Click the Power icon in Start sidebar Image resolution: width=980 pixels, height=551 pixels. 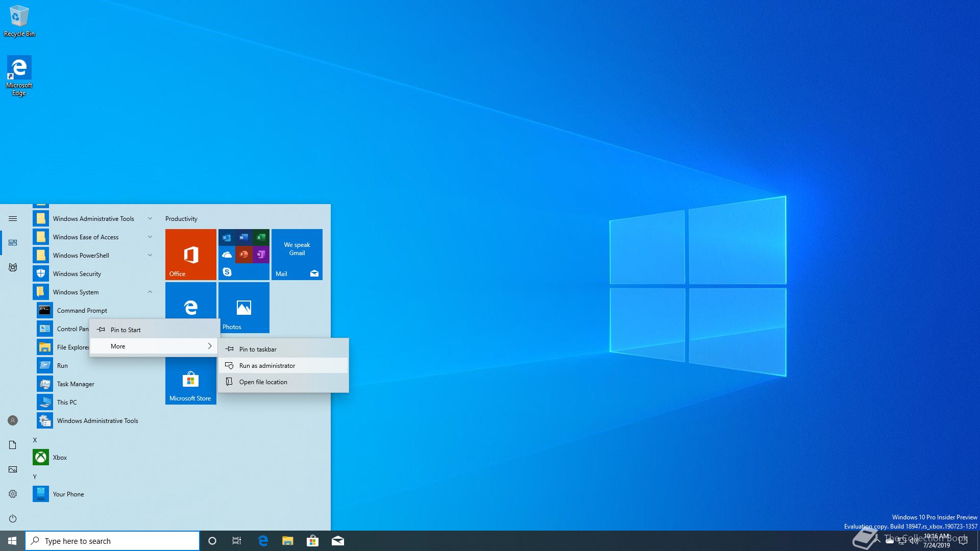(x=13, y=518)
